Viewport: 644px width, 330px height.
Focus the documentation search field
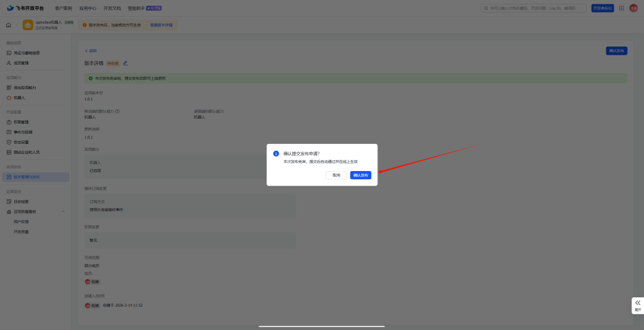(x=533, y=8)
